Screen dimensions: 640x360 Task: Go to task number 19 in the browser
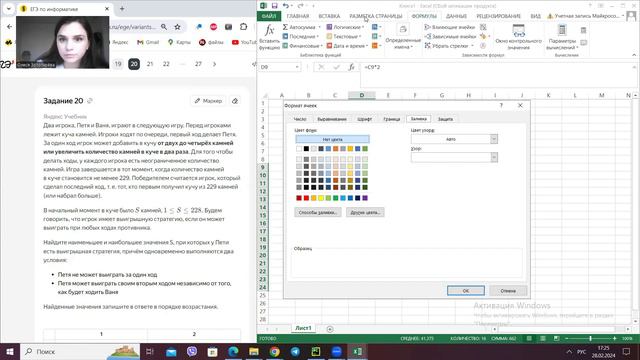[118, 64]
